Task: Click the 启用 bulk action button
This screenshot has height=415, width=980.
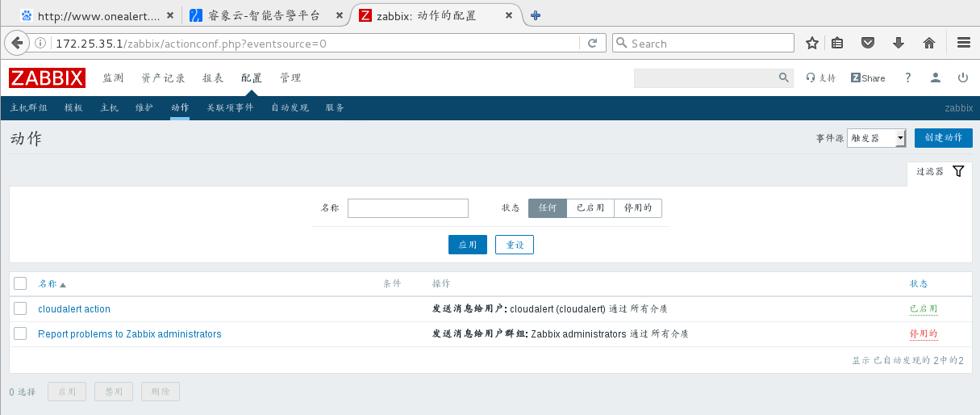Action: coord(67,392)
